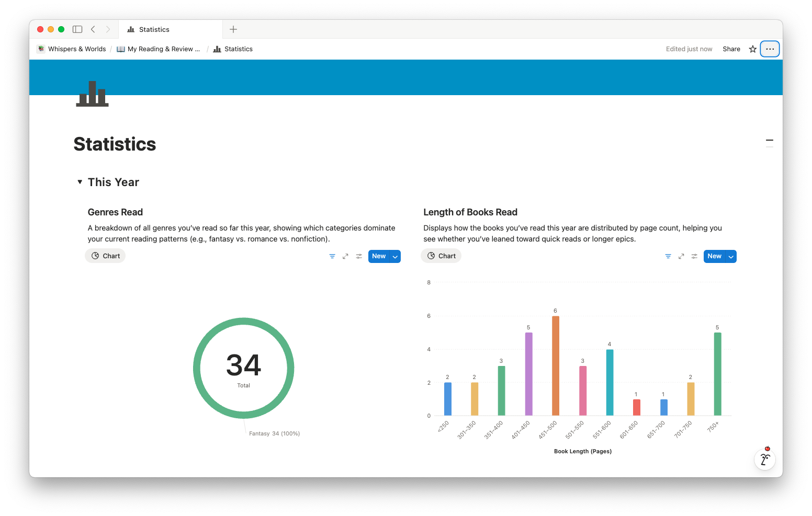Click the Share button

[x=731, y=49]
